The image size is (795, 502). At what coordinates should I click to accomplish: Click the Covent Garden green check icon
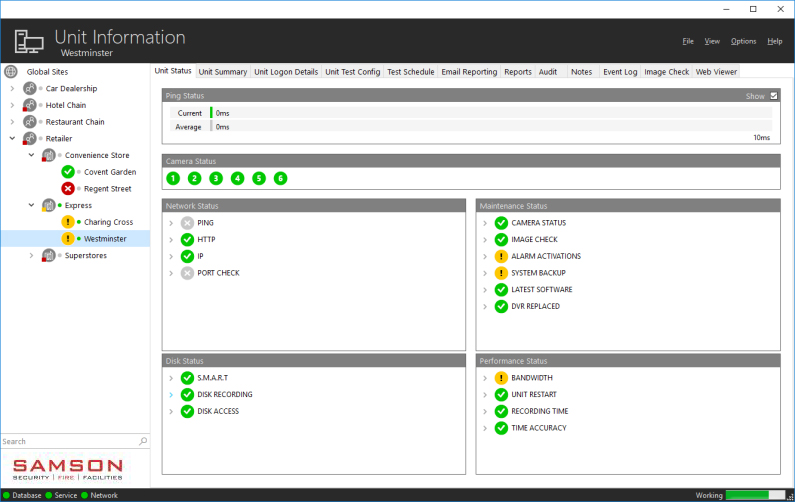(x=68, y=172)
